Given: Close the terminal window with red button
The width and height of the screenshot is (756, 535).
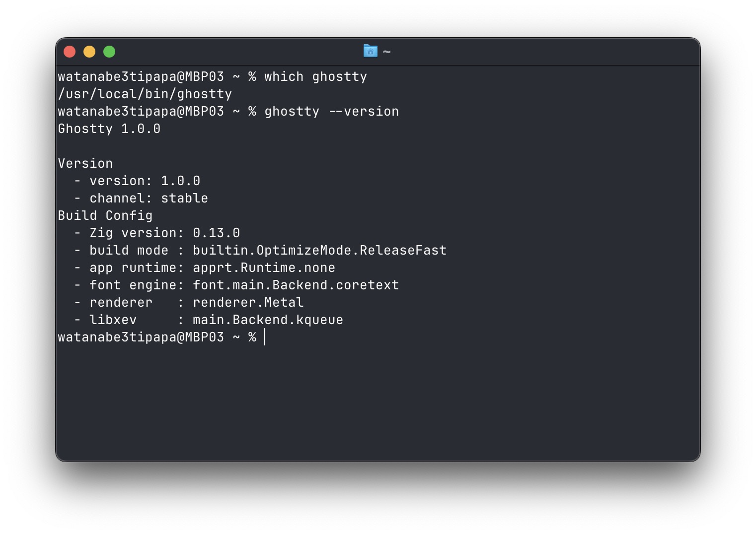Looking at the screenshot, I should [70, 52].
